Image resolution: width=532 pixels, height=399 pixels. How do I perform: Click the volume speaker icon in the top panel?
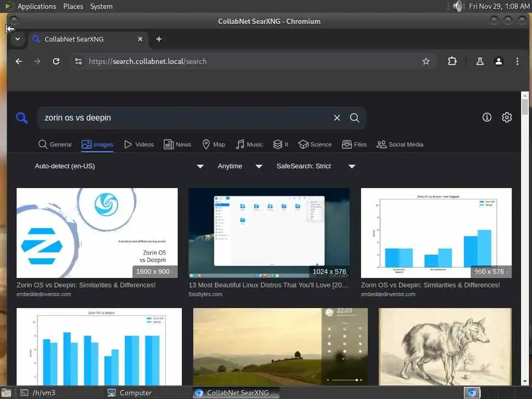pyautogui.click(x=458, y=6)
